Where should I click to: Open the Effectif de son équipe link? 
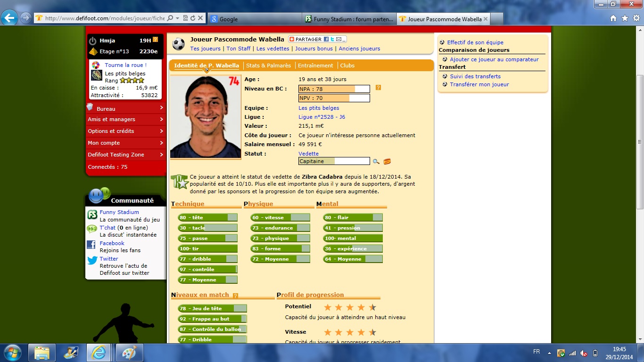click(475, 42)
